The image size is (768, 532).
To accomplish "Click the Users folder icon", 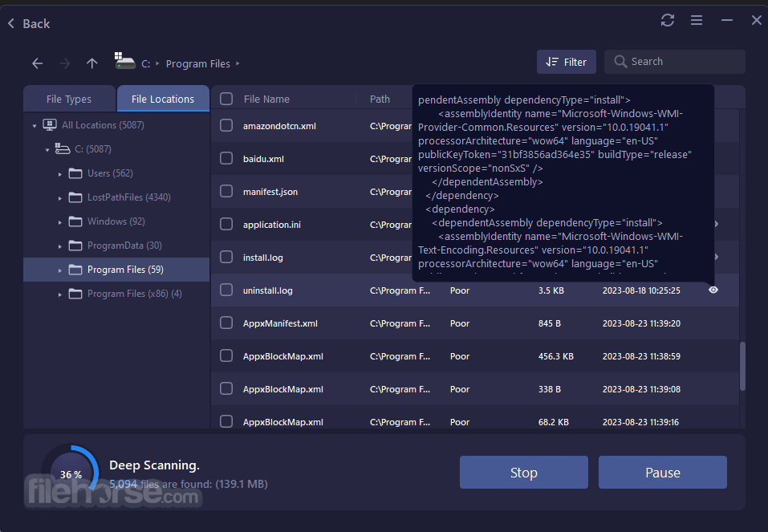I will (x=75, y=173).
